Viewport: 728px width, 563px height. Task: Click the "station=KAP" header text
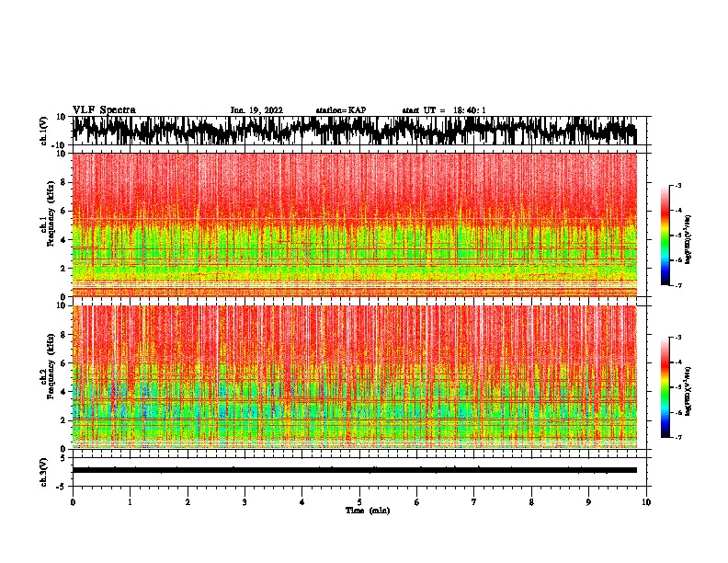click(x=341, y=110)
